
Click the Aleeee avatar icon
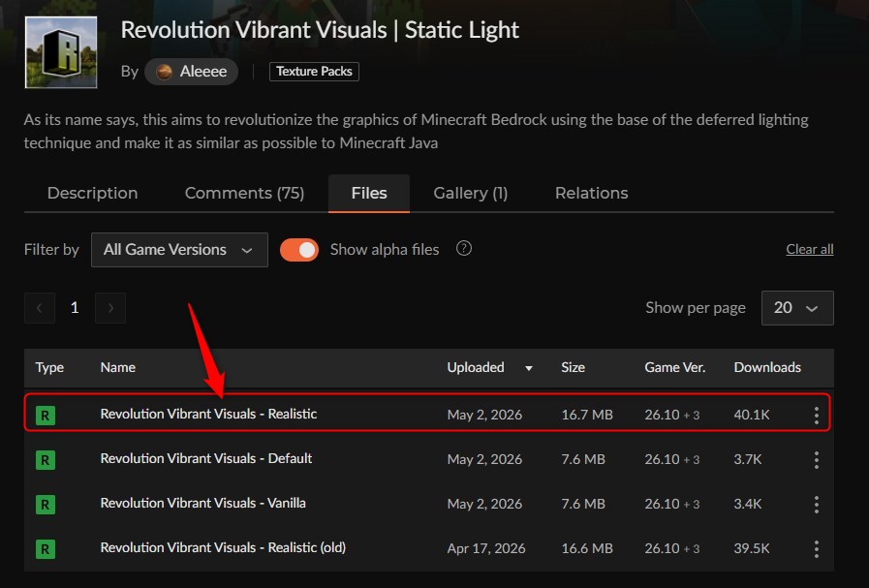(164, 72)
